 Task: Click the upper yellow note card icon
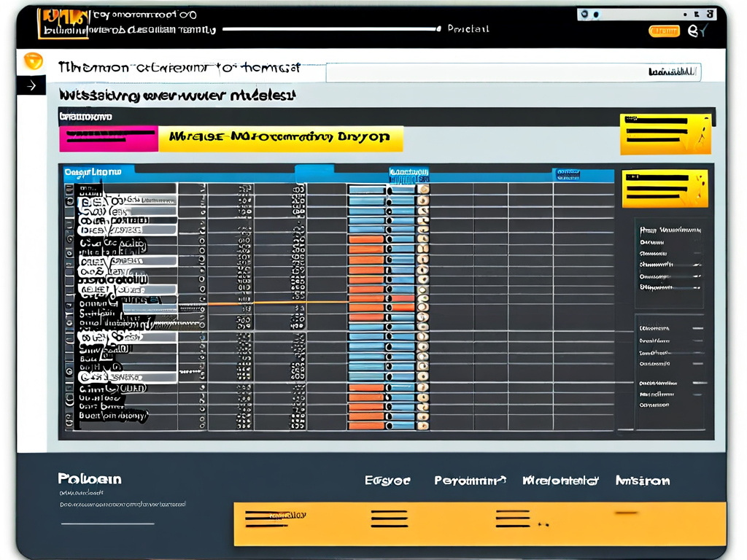pyautogui.click(x=664, y=134)
